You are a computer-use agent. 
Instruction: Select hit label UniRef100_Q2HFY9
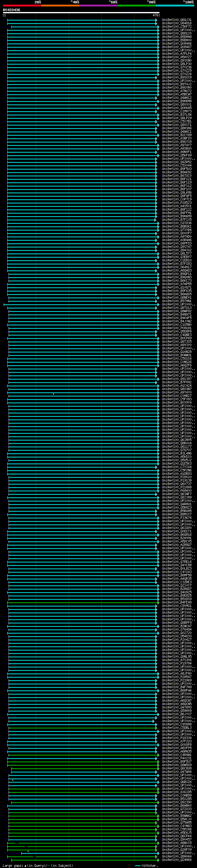[177, 850]
